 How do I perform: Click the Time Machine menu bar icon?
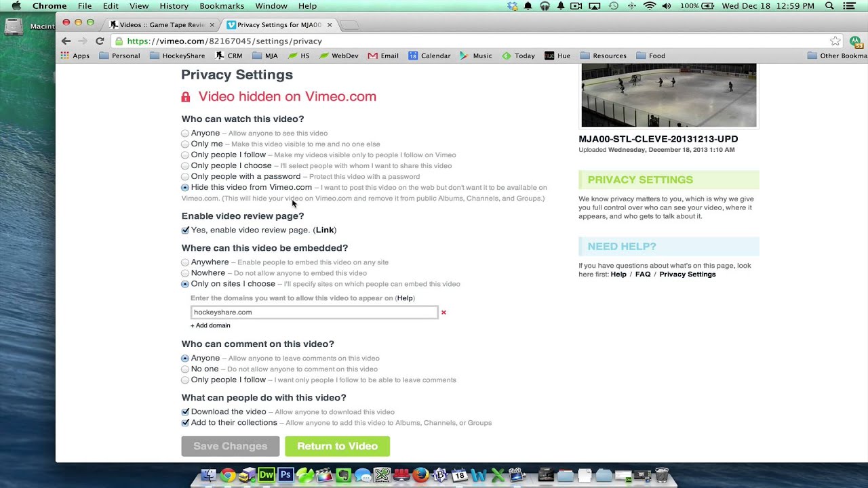[x=614, y=6]
